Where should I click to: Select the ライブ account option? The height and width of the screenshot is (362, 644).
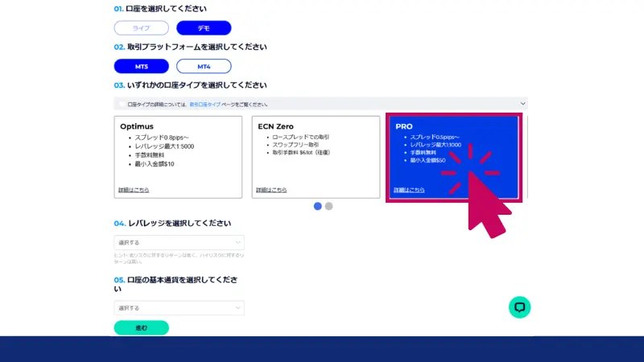[142, 28]
